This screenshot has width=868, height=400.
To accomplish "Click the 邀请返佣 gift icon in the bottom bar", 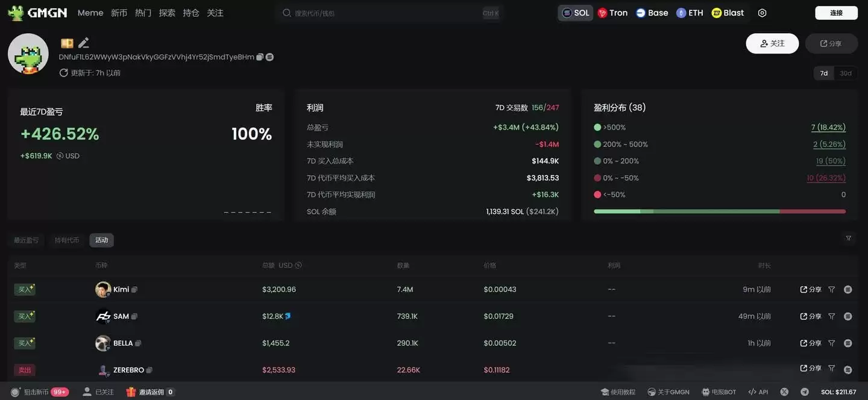I will click(x=131, y=392).
